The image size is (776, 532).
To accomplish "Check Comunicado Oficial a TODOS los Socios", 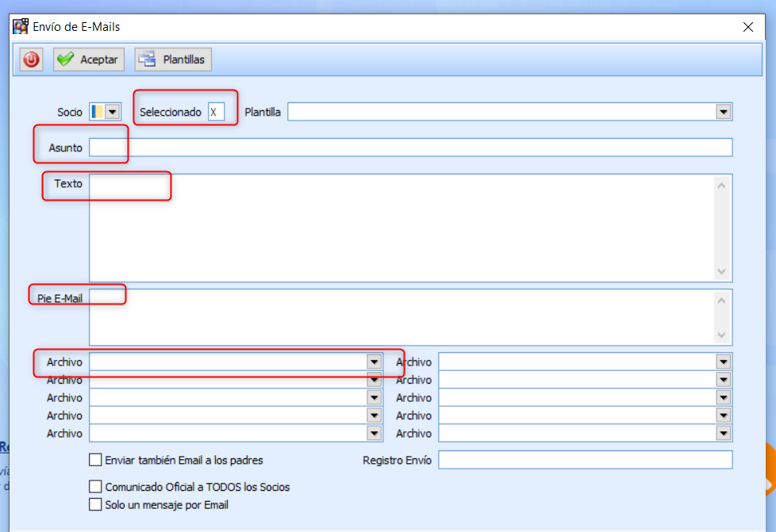I will [96, 487].
